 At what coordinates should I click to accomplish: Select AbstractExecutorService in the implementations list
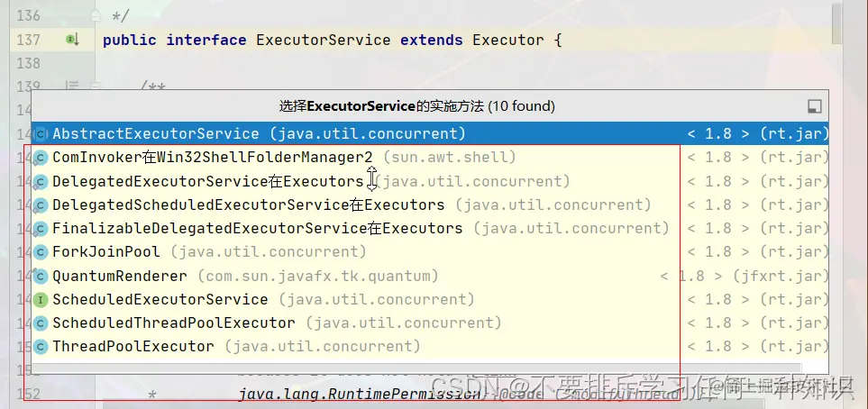pos(430,134)
